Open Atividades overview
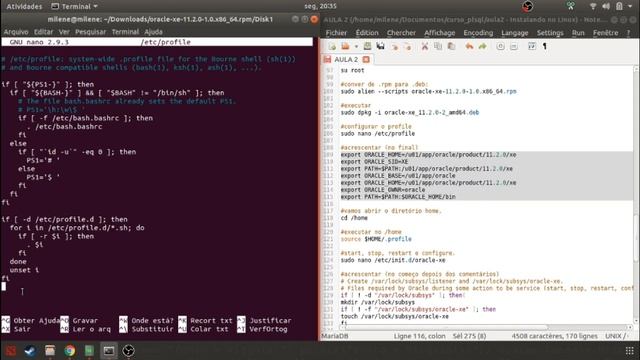 click(24, 6)
